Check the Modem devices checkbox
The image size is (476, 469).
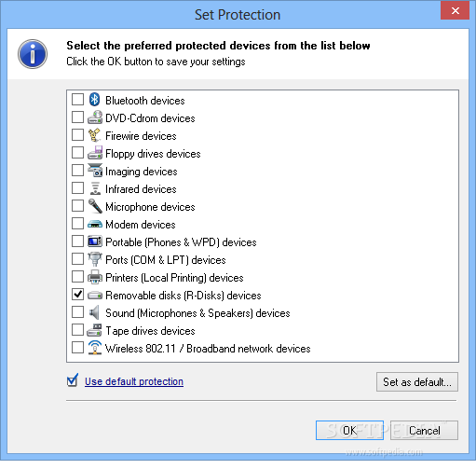[x=77, y=224]
